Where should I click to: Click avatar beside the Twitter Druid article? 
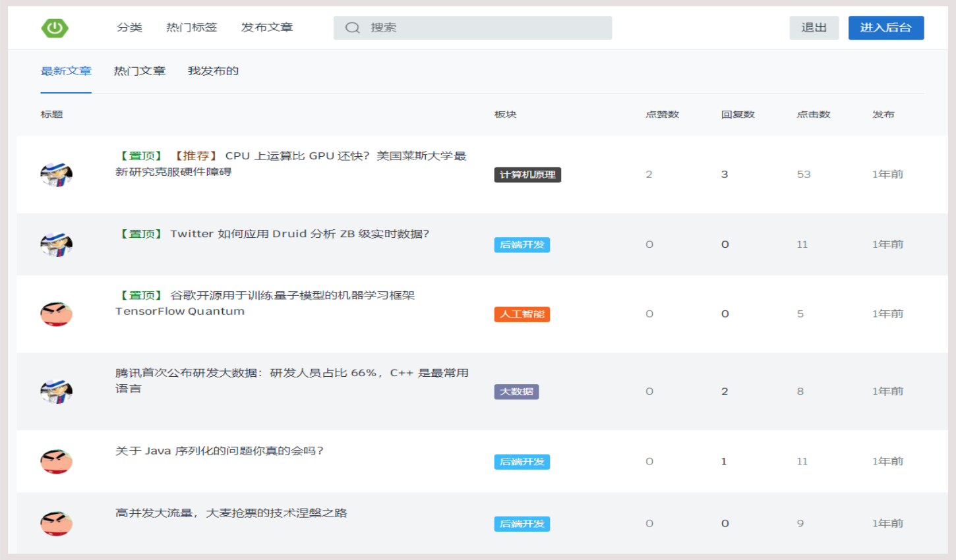tap(57, 244)
